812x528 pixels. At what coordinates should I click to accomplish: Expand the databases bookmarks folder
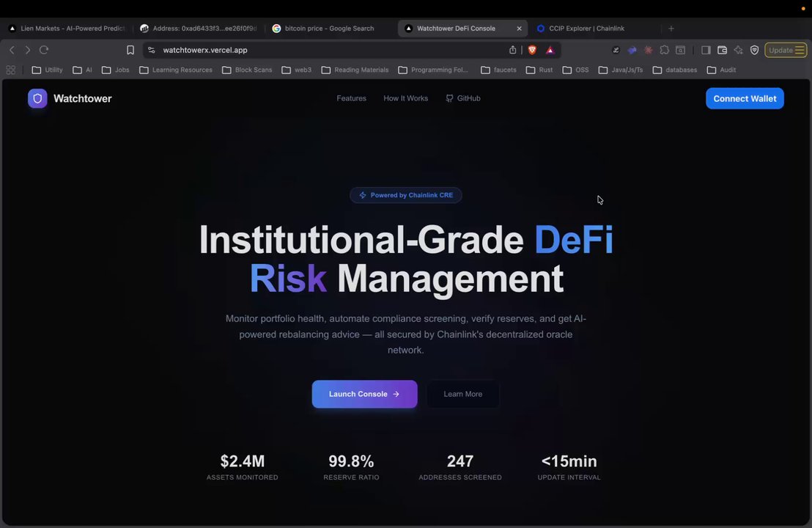pyautogui.click(x=675, y=70)
